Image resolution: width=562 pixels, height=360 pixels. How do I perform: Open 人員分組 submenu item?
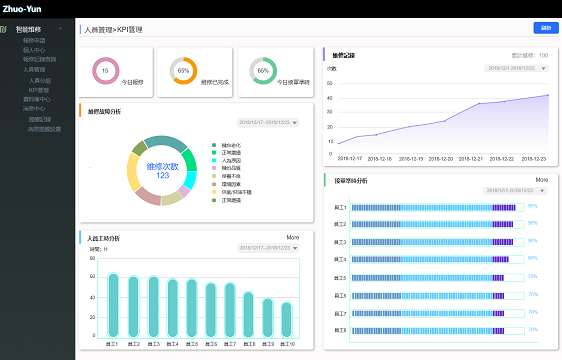(x=40, y=81)
